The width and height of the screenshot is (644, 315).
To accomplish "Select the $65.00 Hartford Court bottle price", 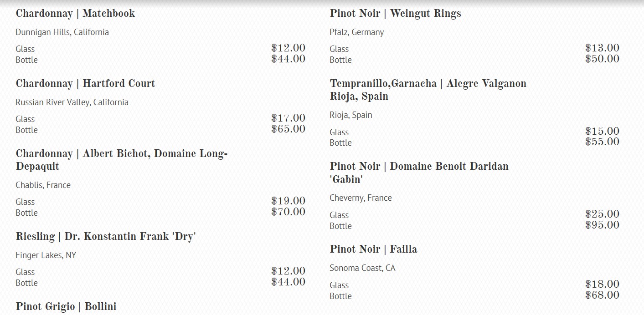I will (x=288, y=129).
